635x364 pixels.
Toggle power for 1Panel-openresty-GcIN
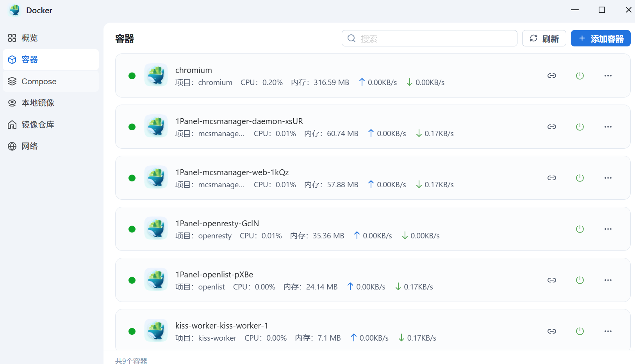(x=580, y=229)
